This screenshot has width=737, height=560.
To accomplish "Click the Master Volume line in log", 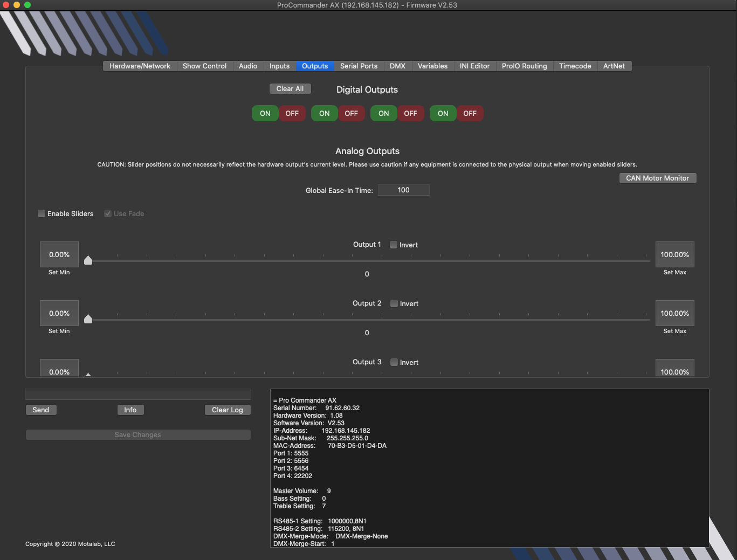I will [302, 491].
